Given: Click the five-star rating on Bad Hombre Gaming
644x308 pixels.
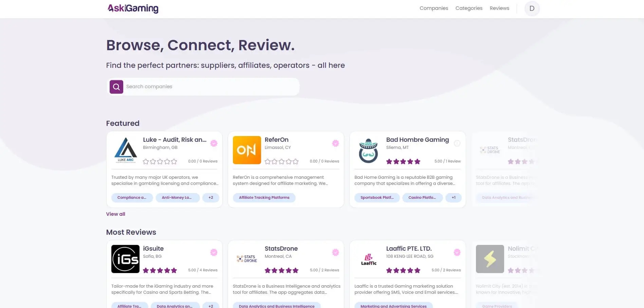Looking at the screenshot, I should tap(403, 161).
